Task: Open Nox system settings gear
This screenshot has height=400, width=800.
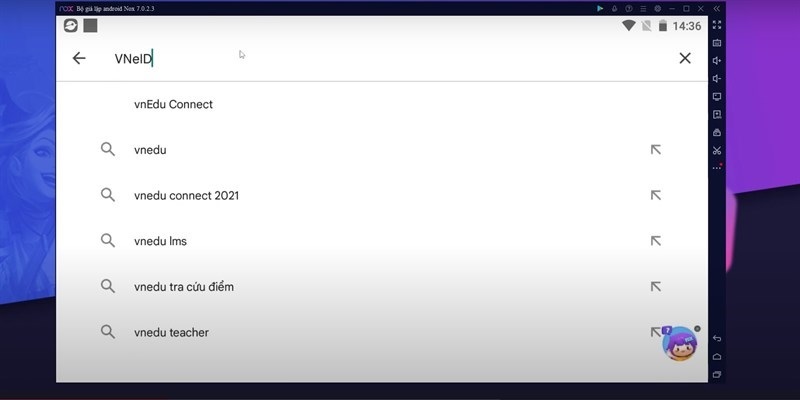Action: pos(655,8)
